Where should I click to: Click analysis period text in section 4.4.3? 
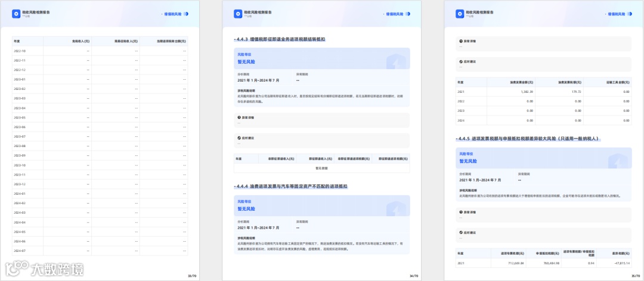pos(258,80)
